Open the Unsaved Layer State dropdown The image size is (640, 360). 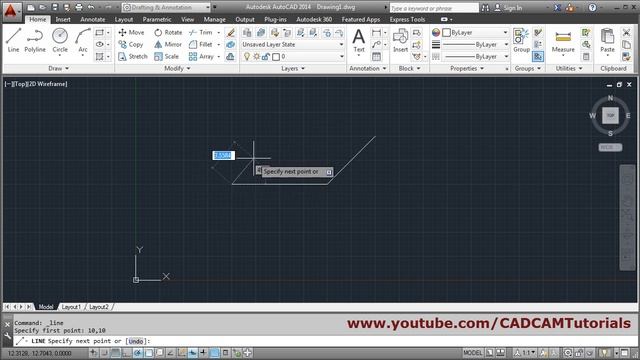pyautogui.click(x=293, y=44)
